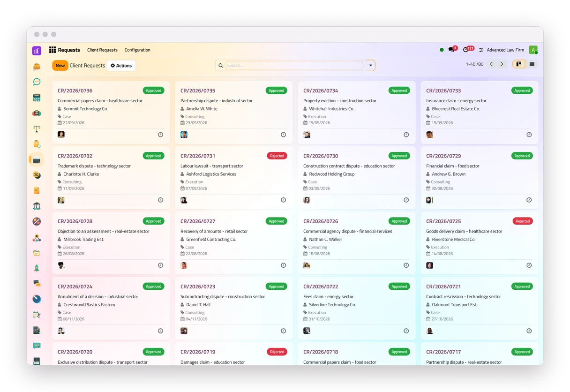Open request card CR/2026/0730

[x=357, y=178]
